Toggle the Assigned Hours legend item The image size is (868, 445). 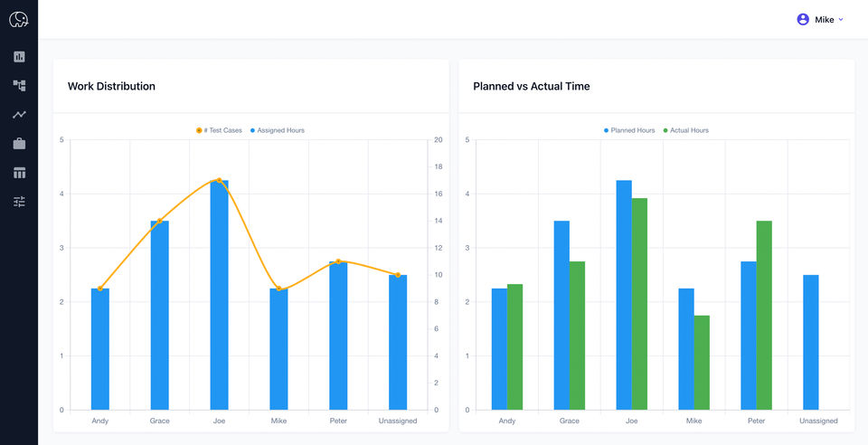coord(278,130)
